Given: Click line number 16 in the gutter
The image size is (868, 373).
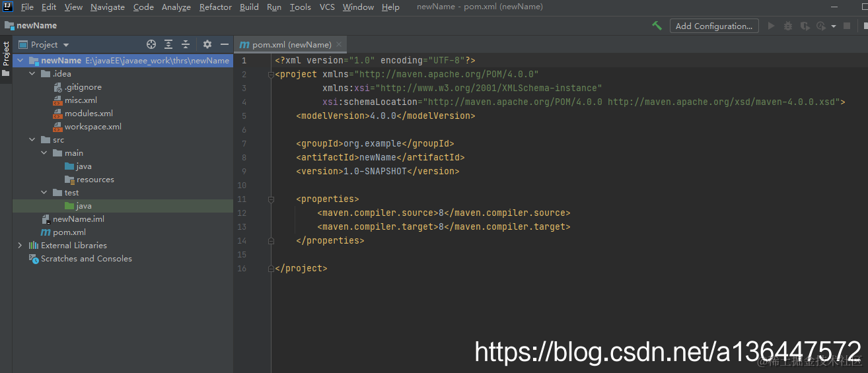Looking at the screenshot, I should (242, 268).
